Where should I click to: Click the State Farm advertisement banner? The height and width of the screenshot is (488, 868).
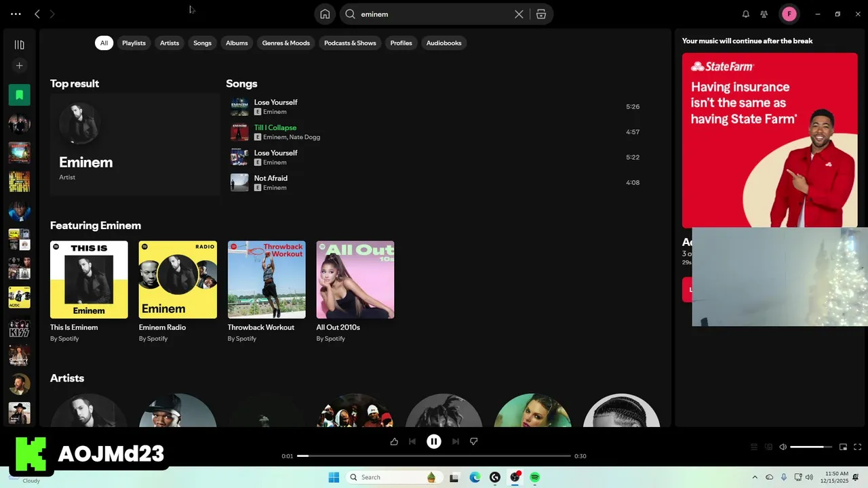tap(770, 140)
